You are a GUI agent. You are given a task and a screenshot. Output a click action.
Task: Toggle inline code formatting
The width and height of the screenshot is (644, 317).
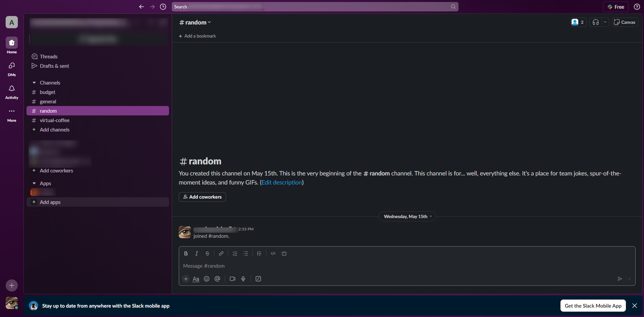click(x=273, y=254)
